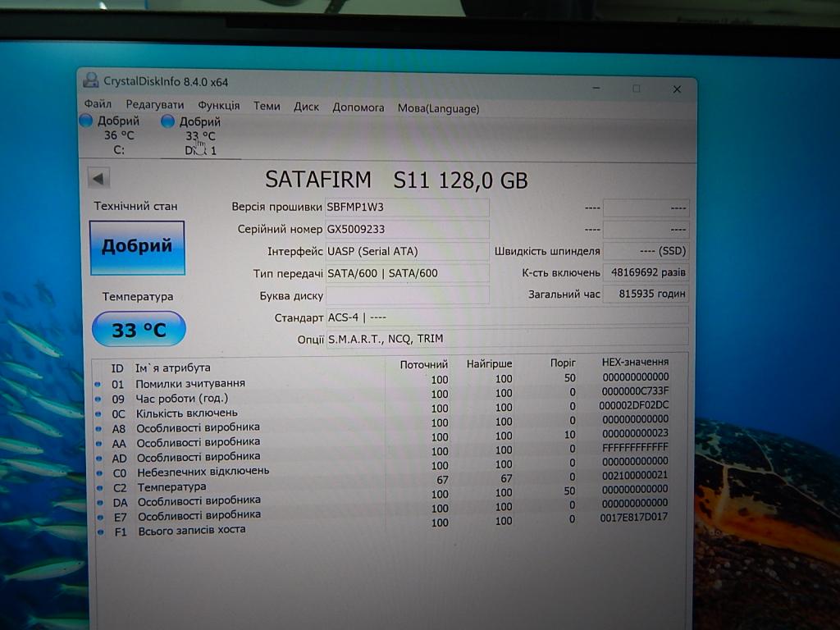Click the HEX value 002100000021
The image size is (840, 630).
coord(634,475)
